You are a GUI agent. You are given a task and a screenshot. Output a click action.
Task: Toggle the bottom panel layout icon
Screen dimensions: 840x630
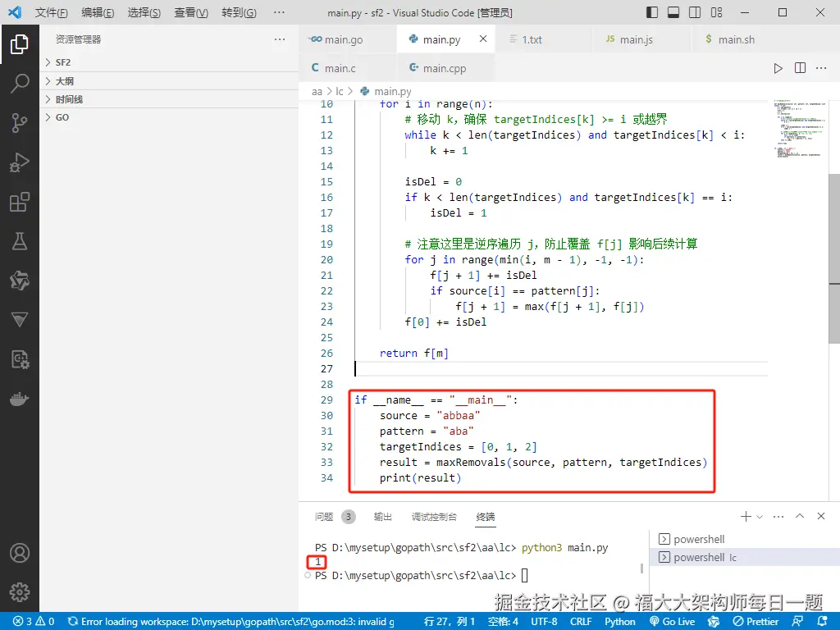click(673, 12)
